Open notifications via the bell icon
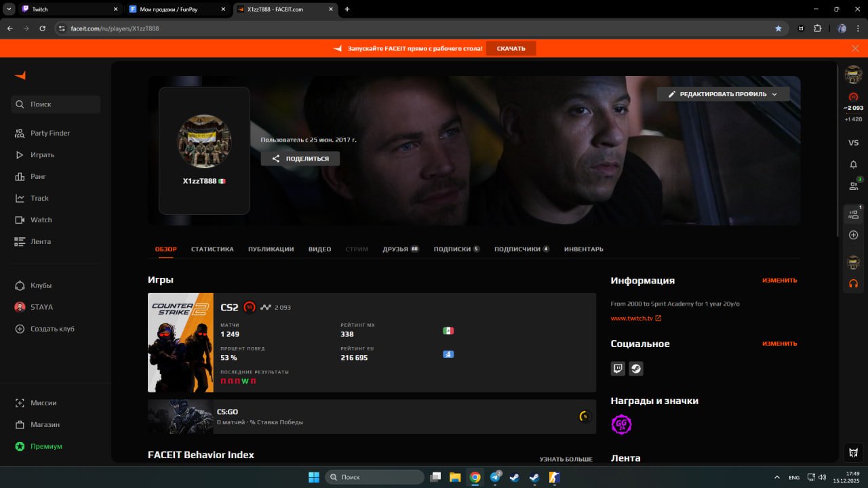Image resolution: width=868 pixels, height=488 pixels. [x=853, y=164]
